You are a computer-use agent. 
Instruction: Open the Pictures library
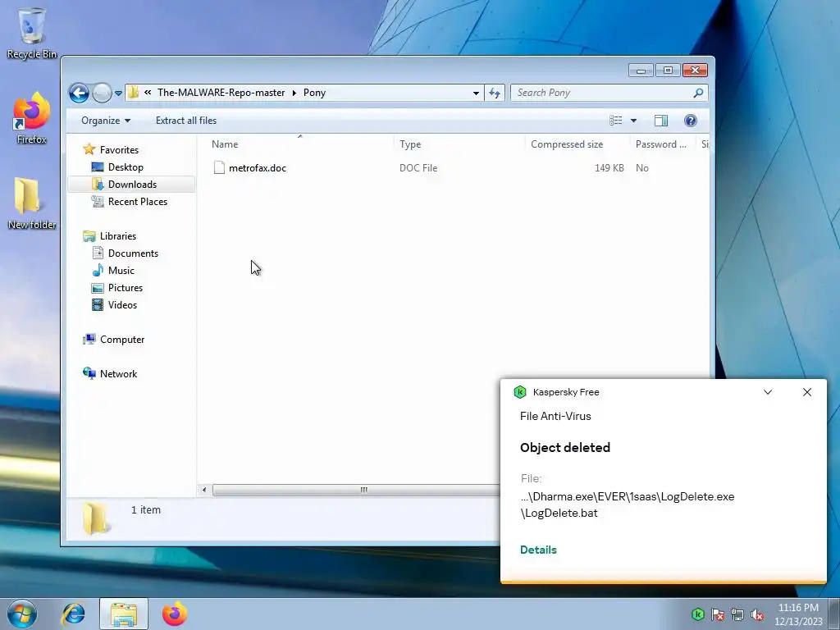pyautogui.click(x=126, y=288)
